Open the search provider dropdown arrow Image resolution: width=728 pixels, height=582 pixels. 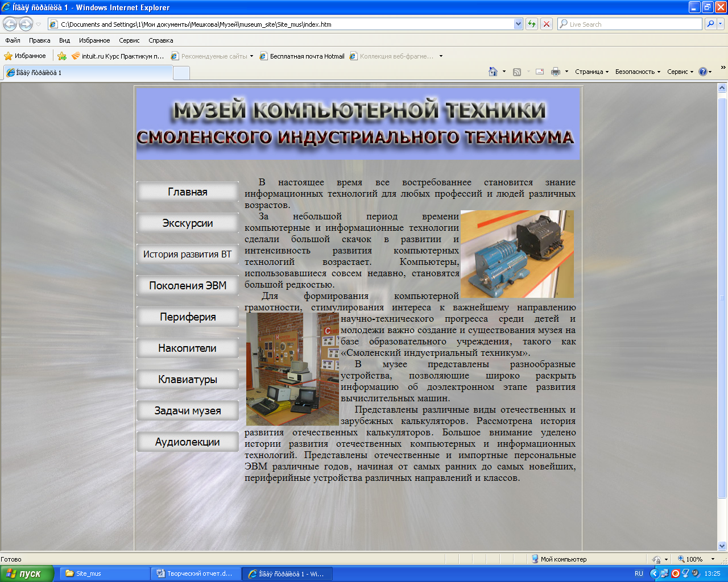[x=721, y=24]
